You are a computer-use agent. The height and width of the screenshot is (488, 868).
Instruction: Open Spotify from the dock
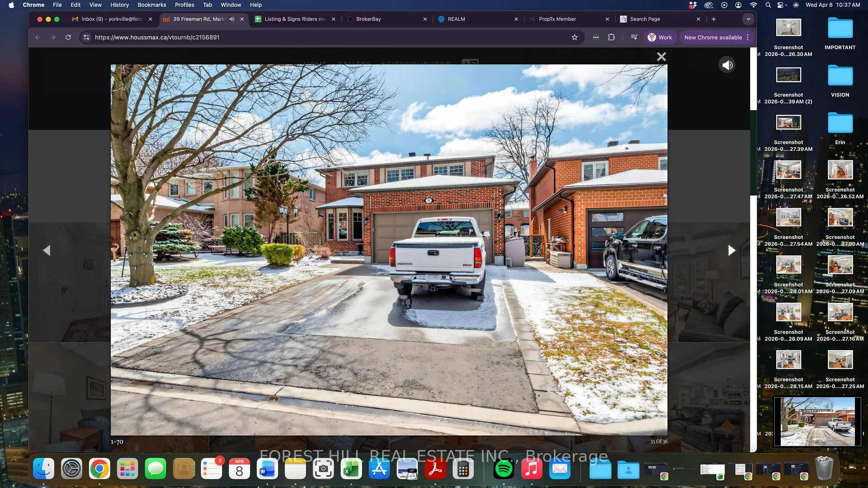(x=504, y=469)
